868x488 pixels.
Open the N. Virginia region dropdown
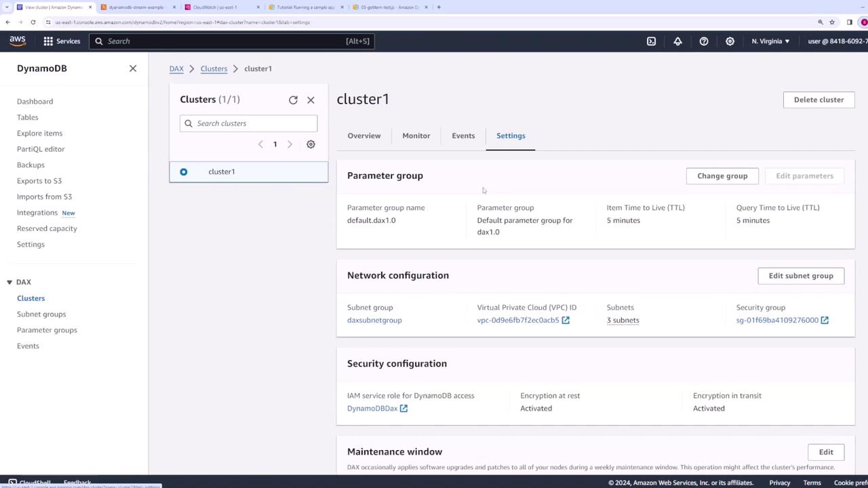click(x=770, y=41)
